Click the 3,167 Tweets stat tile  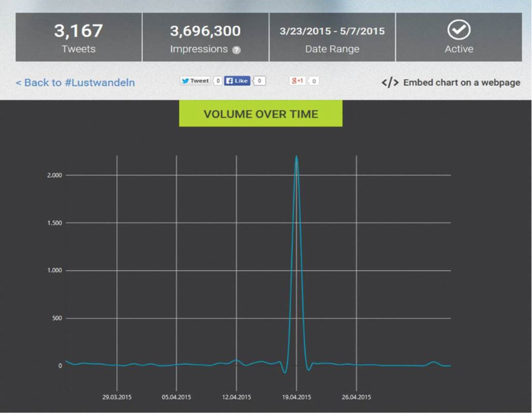[x=79, y=37]
